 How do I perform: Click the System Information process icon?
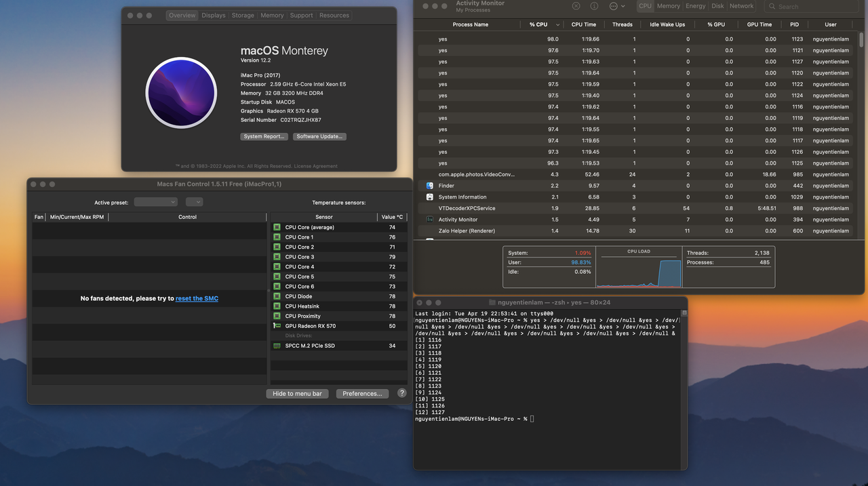[x=430, y=197]
